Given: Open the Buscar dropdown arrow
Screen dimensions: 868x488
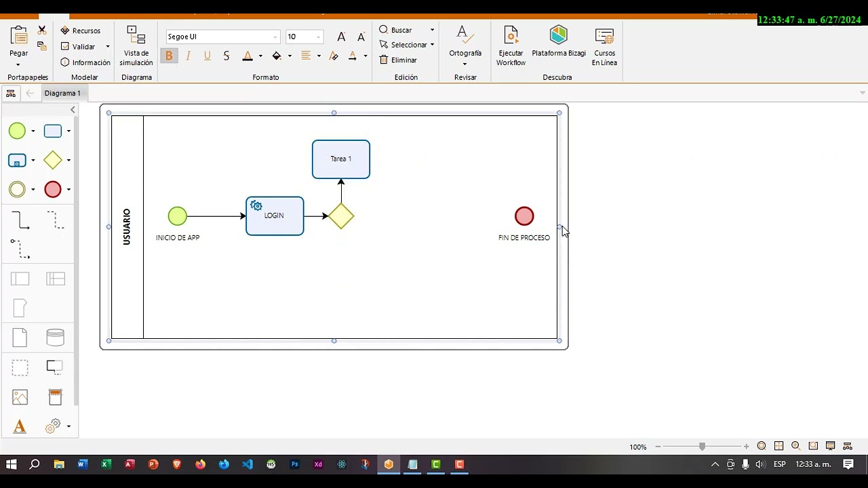Looking at the screenshot, I should 432,30.
